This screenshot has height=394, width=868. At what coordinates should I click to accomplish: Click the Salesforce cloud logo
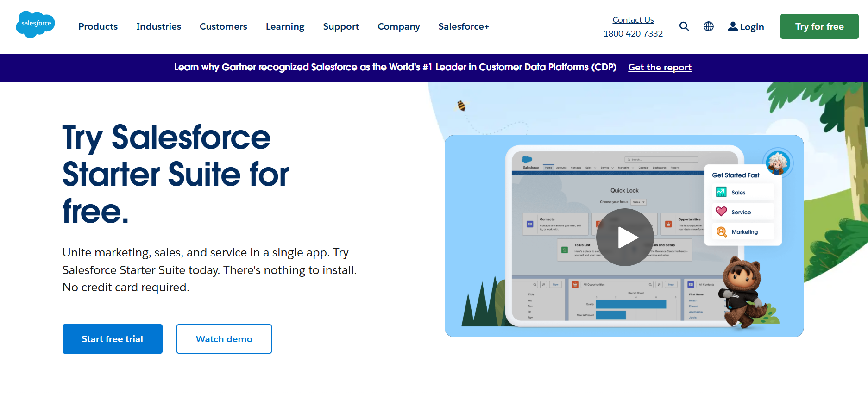[x=36, y=25]
